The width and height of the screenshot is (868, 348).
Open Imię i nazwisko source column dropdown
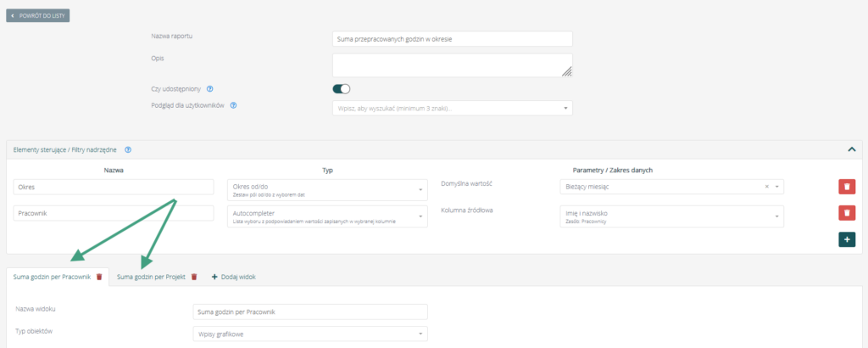[x=671, y=216]
